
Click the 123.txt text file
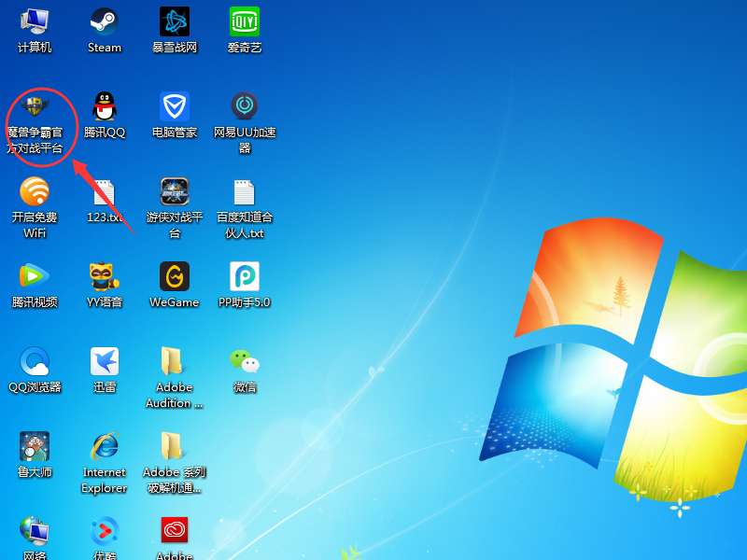(x=105, y=193)
